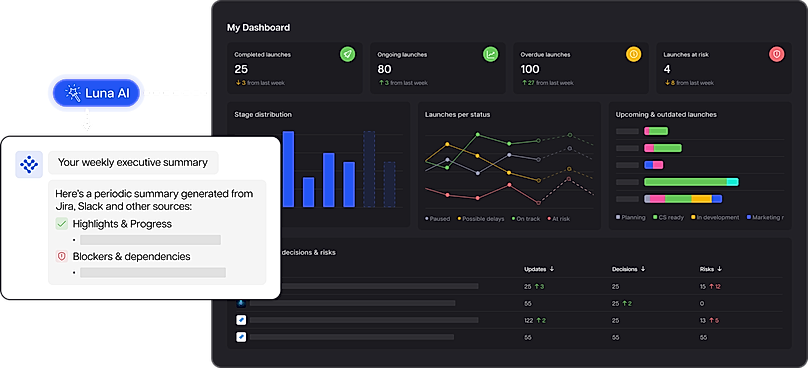
Task: Click the 4 launches at risk count
Action: point(667,69)
